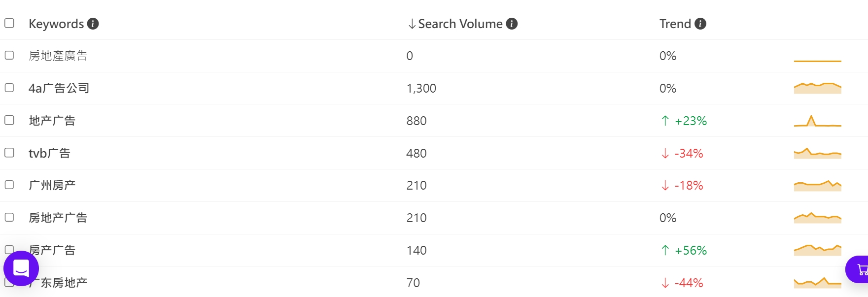Click the trend sparkline for 4a广告公司
This screenshot has width=868, height=297.
pyautogui.click(x=817, y=89)
